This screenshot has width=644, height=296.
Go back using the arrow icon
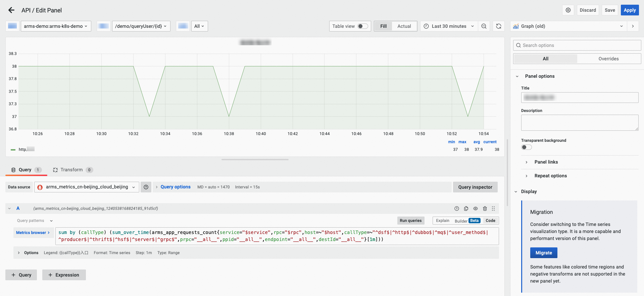(x=11, y=10)
